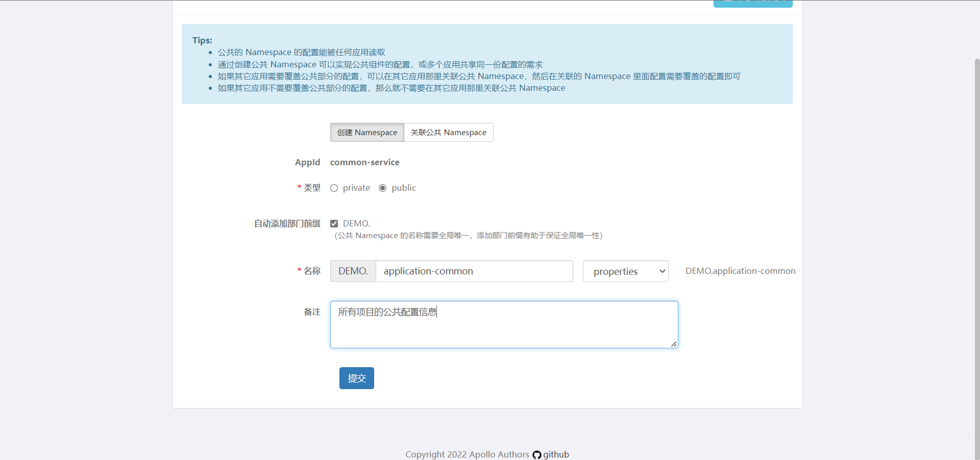Click the Tips heading in info box
The width and height of the screenshot is (980, 460).
(202, 40)
